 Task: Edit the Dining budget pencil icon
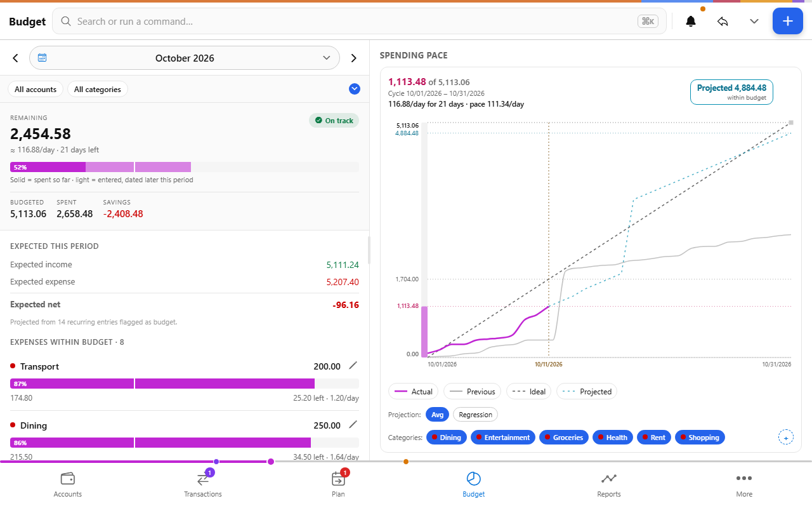(x=353, y=425)
